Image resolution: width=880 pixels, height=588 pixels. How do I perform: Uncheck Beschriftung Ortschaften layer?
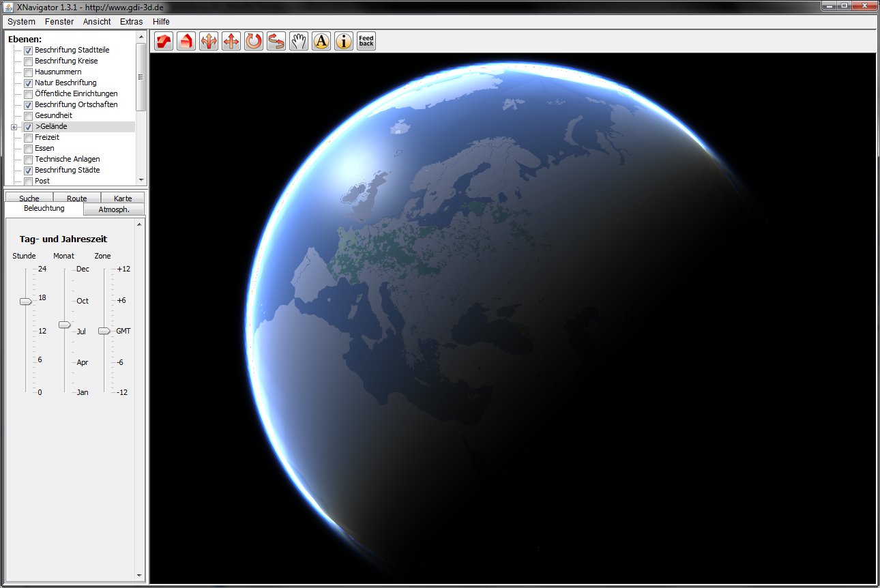[x=29, y=105]
